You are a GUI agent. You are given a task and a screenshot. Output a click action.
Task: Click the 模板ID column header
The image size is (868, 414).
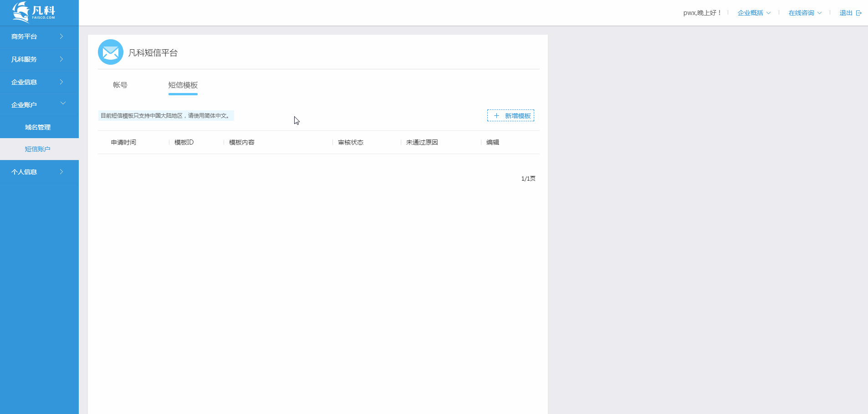pyautogui.click(x=184, y=142)
